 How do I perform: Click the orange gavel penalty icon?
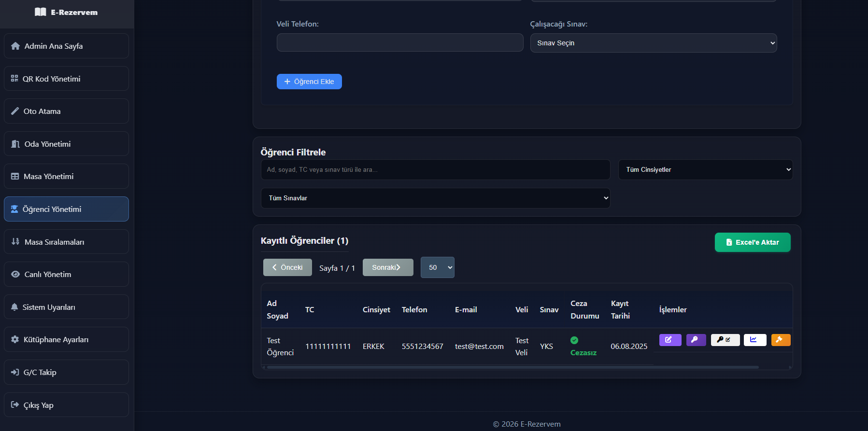pyautogui.click(x=781, y=340)
